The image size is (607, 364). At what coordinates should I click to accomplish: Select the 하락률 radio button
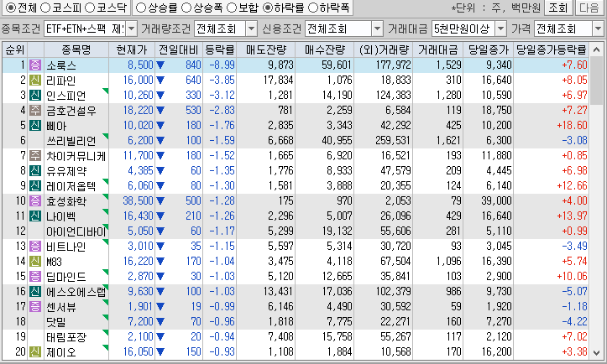[x=268, y=8]
